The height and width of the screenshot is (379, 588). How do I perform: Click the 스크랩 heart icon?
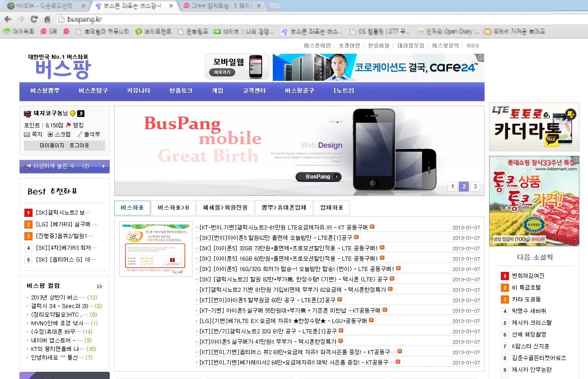click(x=51, y=134)
